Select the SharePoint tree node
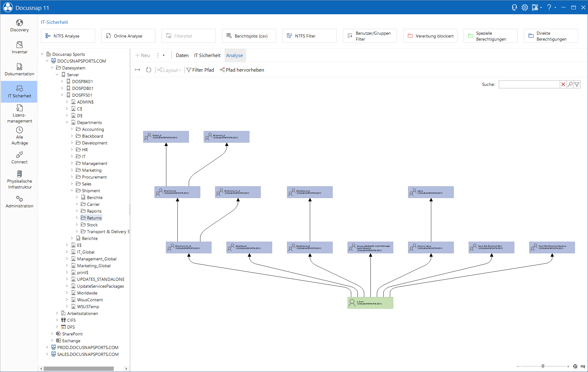The image size is (588, 372). click(69, 334)
